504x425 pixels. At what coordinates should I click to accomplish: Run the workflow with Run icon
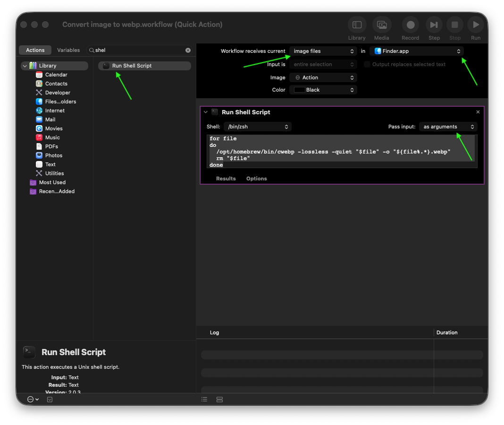pos(475,25)
